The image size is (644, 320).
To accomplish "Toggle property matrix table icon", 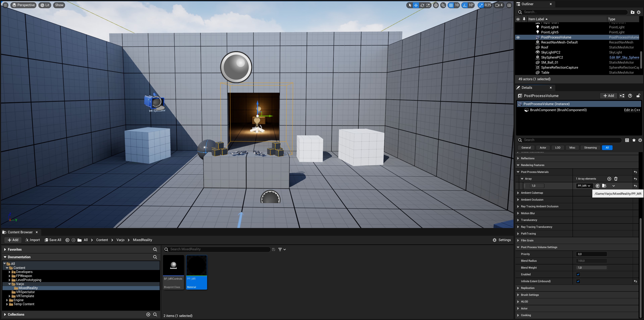I will [x=627, y=140].
